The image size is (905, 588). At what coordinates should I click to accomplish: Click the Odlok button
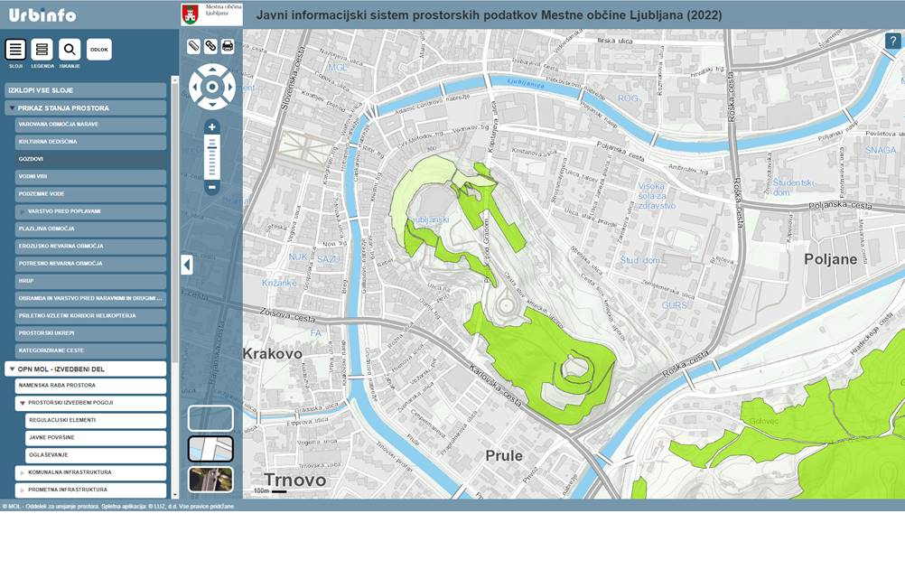coord(99,50)
